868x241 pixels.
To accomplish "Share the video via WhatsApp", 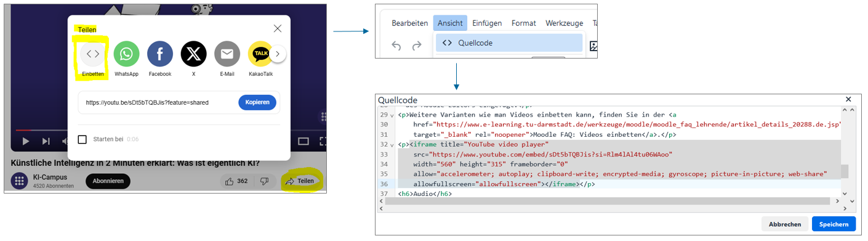I will [126, 54].
